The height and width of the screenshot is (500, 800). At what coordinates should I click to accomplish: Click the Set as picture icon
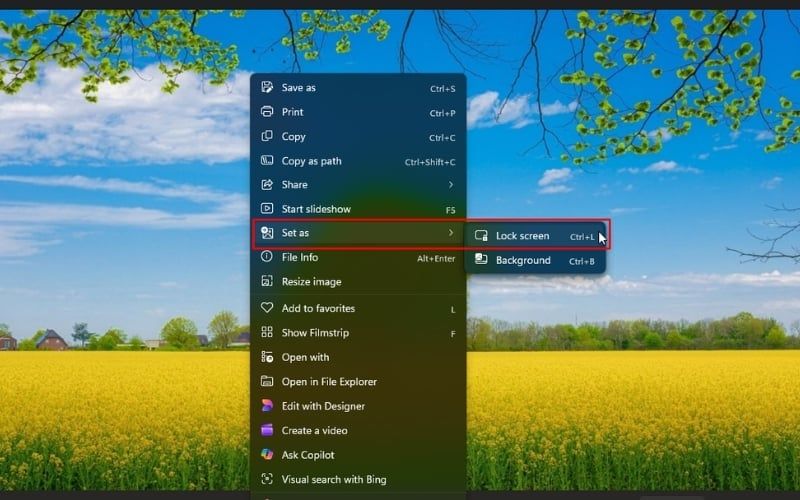[x=267, y=233]
